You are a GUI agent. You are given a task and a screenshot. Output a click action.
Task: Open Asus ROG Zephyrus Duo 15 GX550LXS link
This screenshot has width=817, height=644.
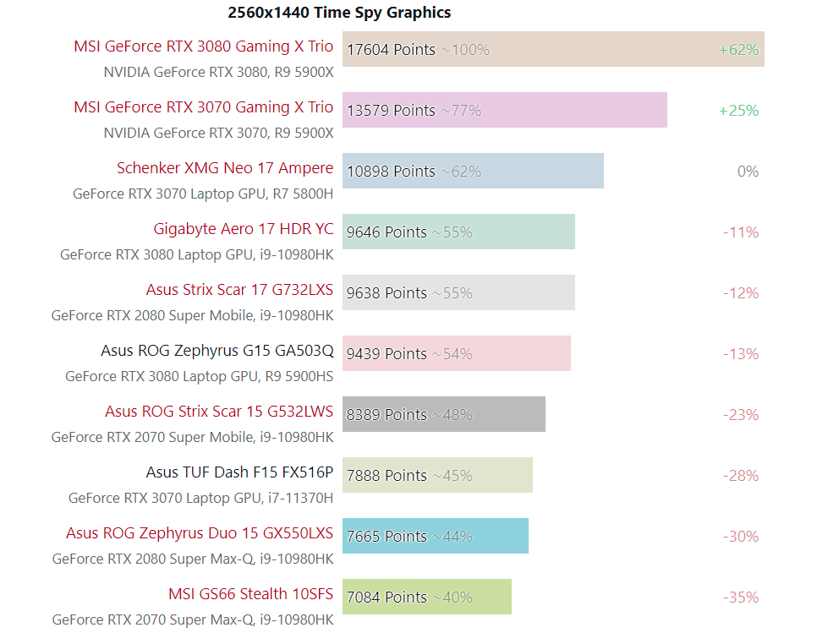[x=200, y=533]
